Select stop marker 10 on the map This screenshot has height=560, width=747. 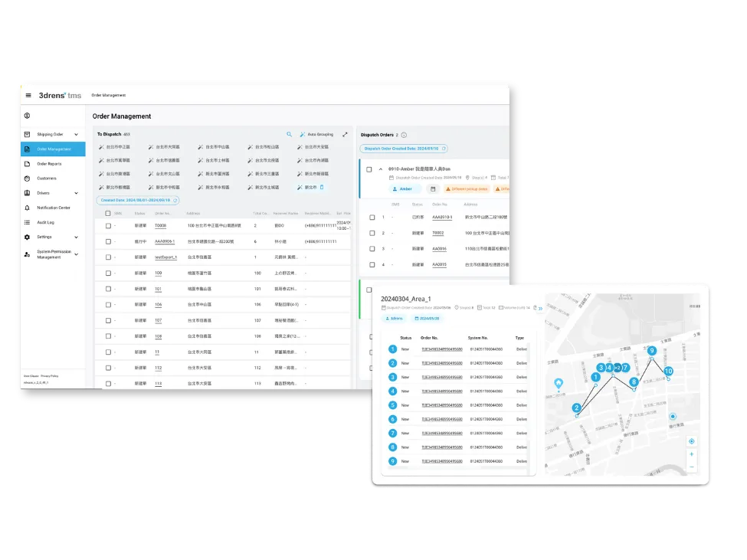668,371
